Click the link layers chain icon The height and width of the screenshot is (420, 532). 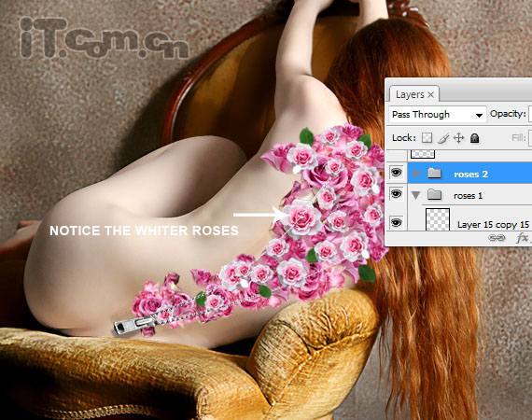click(497, 238)
